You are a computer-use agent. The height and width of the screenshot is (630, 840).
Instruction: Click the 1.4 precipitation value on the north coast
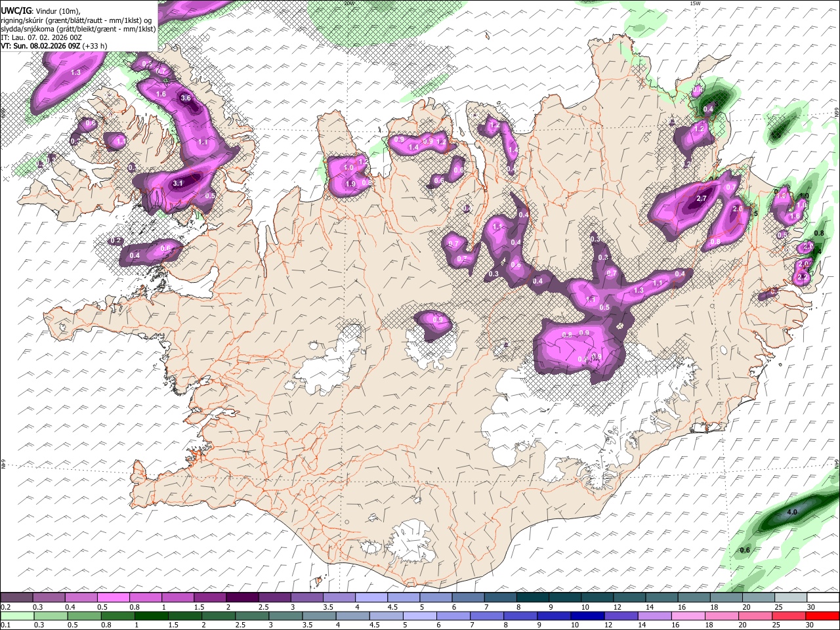(x=413, y=148)
